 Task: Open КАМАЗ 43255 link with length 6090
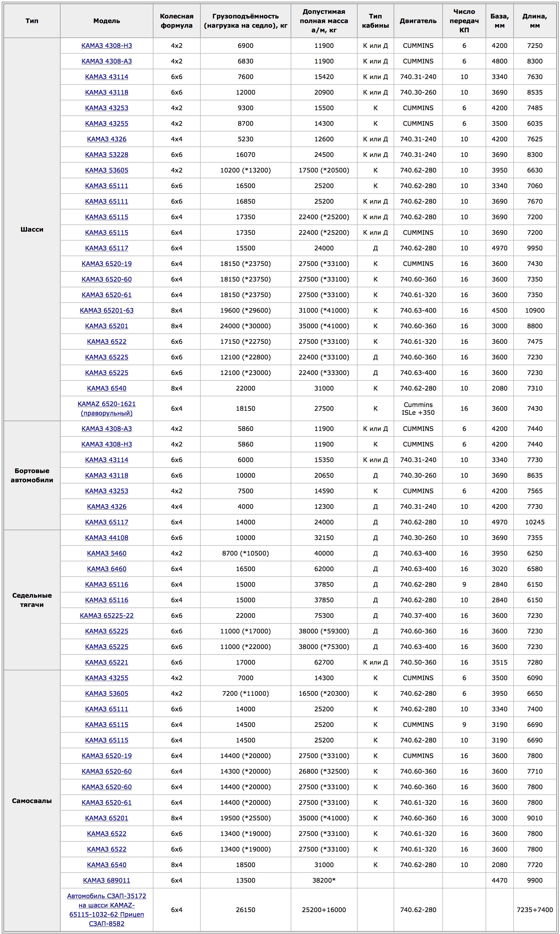[x=106, y=678]
